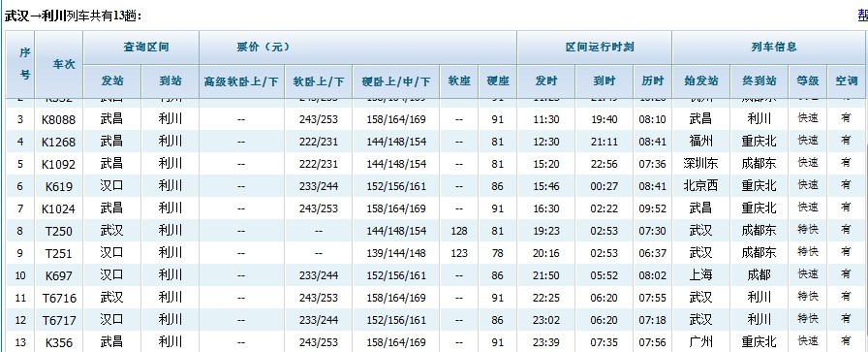The image size is (868, 352).
Task: Select origin 福州 in K1268 row
Action: [x=701, y=142]
